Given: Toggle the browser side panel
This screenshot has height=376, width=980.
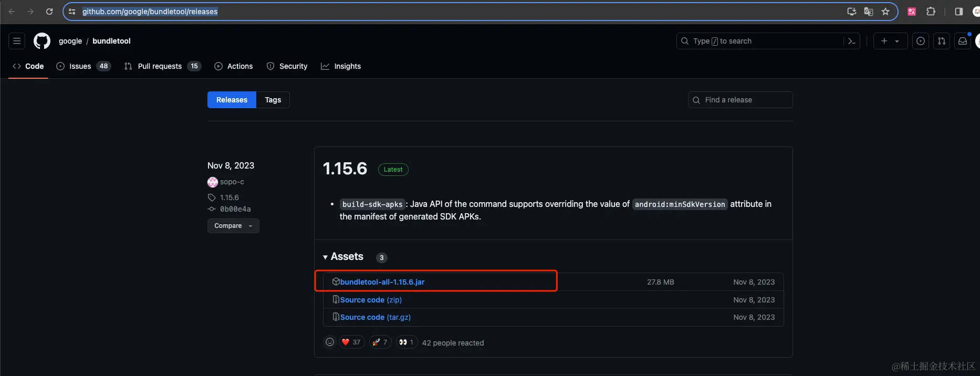Looking at the screenshot, I should 959,12.
